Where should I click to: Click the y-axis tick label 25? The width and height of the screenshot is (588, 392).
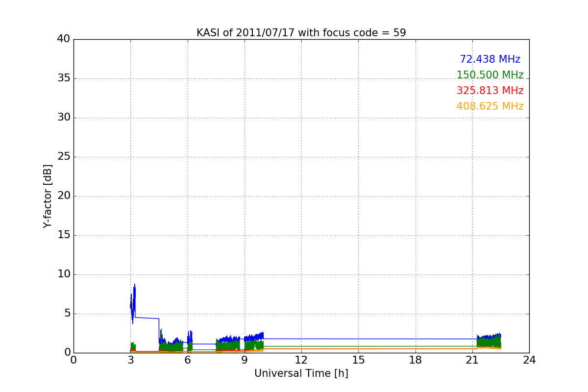point(63,157)
